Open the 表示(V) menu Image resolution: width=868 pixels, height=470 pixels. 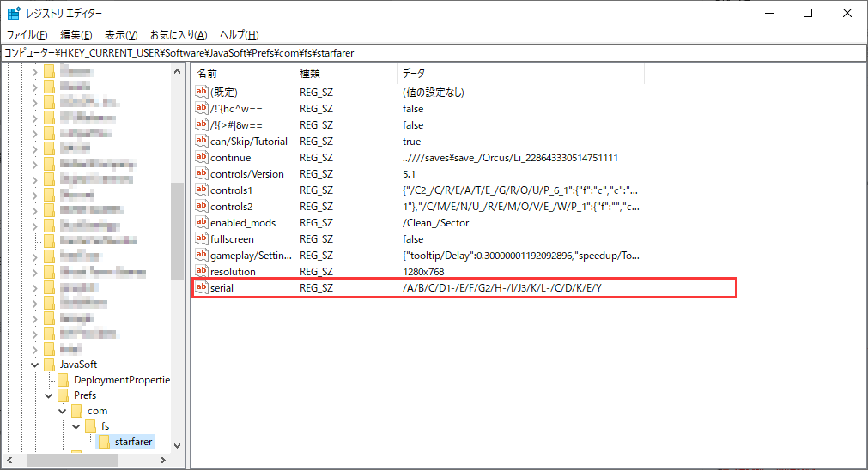click(121, 35)
